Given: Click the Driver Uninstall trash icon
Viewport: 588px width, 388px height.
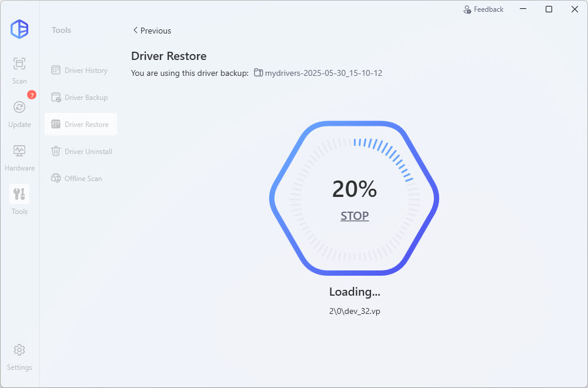Looking at the screenshot, I should (x=56, y=152).
